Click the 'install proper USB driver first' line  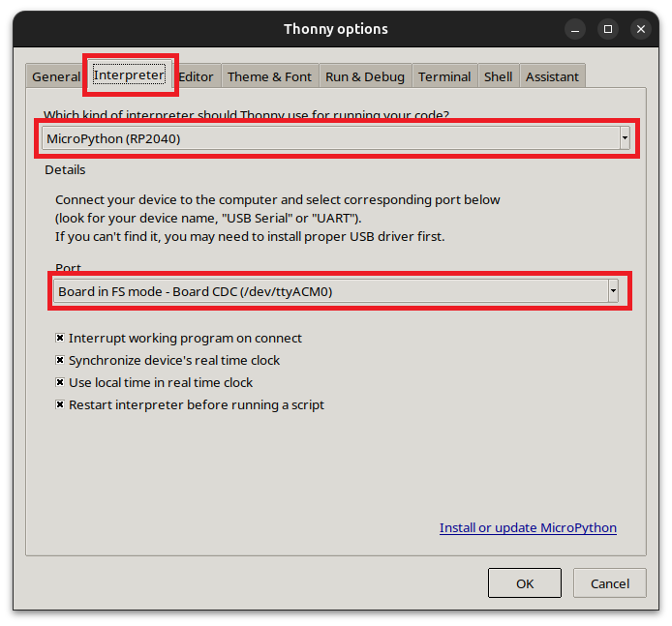click(250, 237)
